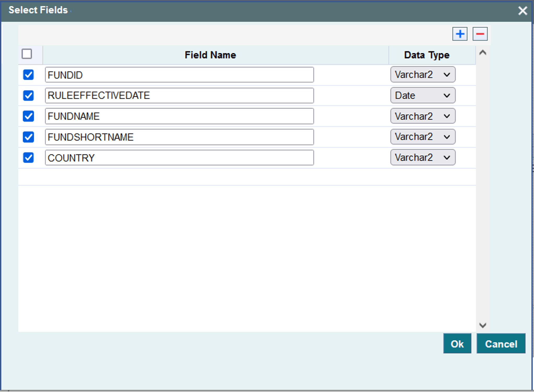This screenshot has height=392, width=534.
Task: Uncheck the FUNDID row checkbox
Action: 28,75
